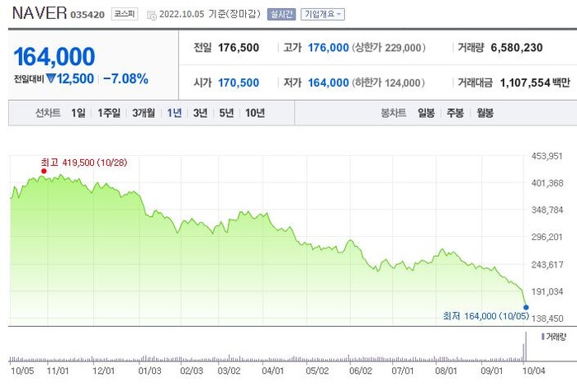
Task: Choose the 5년 chart range
Action: 226,113
